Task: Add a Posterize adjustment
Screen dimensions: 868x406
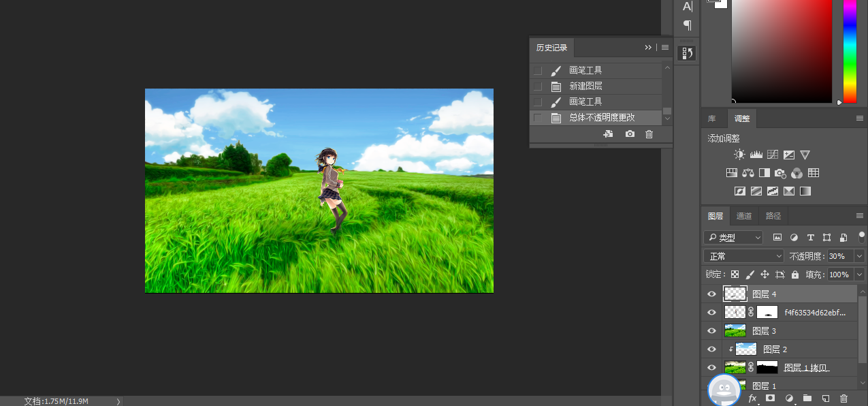Action: 756,191
